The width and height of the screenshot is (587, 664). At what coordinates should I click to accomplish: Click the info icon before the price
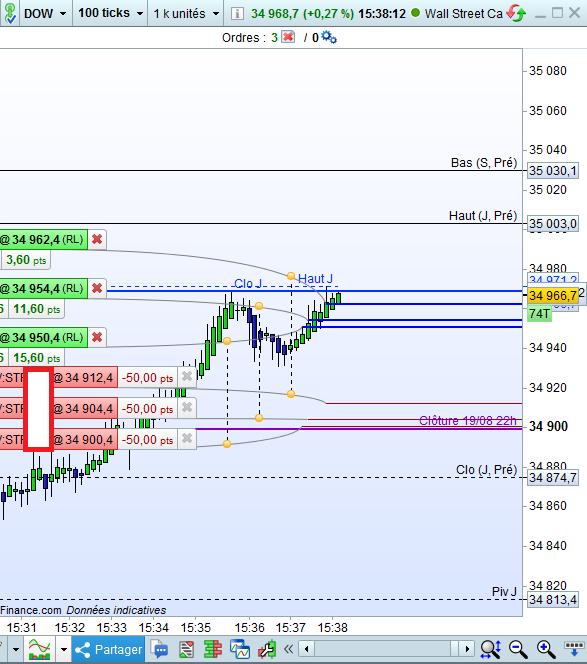(238, 14)
